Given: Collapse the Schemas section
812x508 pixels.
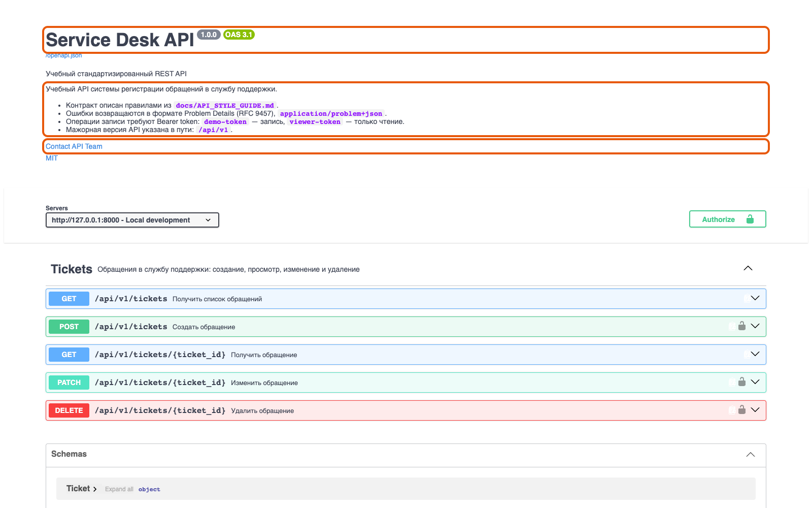Looking at the screenshot, I should tap(750, 454).
